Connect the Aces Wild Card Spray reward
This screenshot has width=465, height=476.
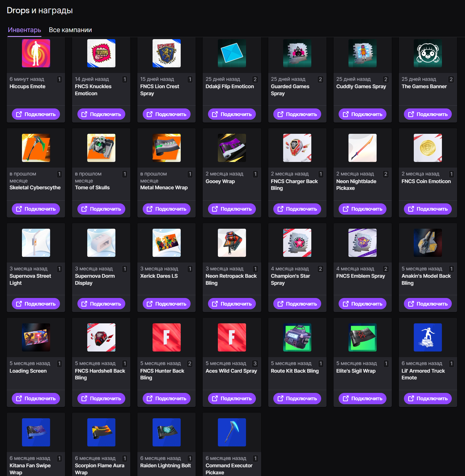coord(232,399)
